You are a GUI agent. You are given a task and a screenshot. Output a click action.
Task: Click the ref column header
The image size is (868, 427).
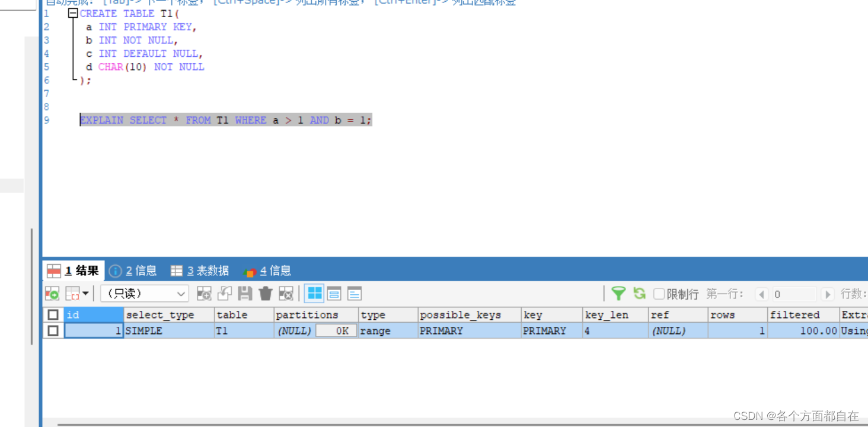[678, 314]
